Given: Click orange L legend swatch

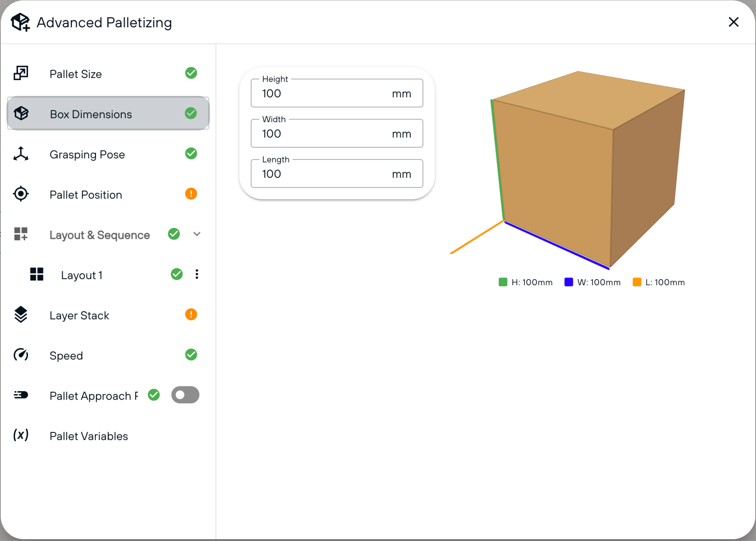Looking at the screenshot, I should coord(637,282).
